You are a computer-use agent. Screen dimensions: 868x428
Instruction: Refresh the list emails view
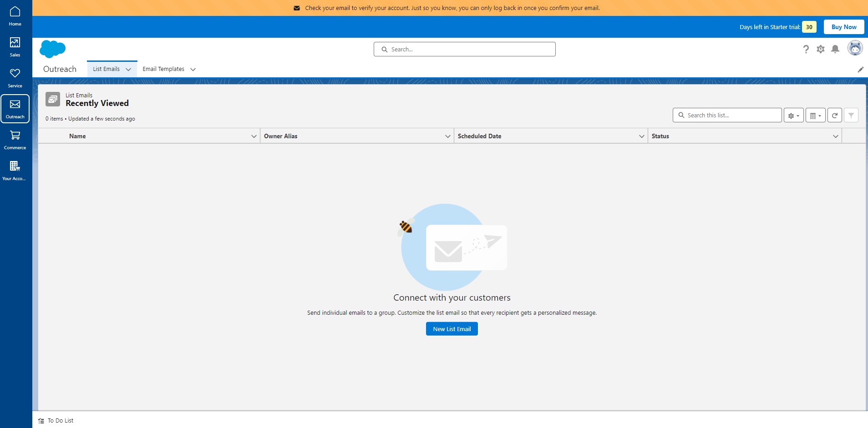[834, 116]
